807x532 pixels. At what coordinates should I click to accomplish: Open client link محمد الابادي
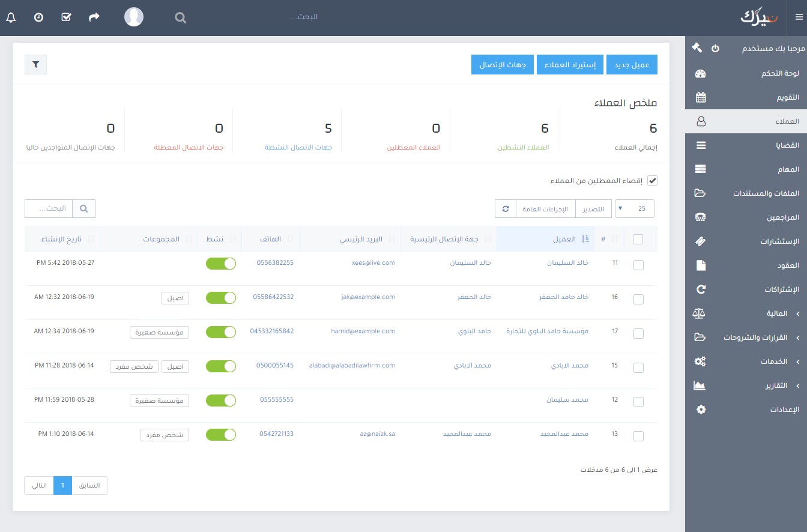click(x=569, y=366)
